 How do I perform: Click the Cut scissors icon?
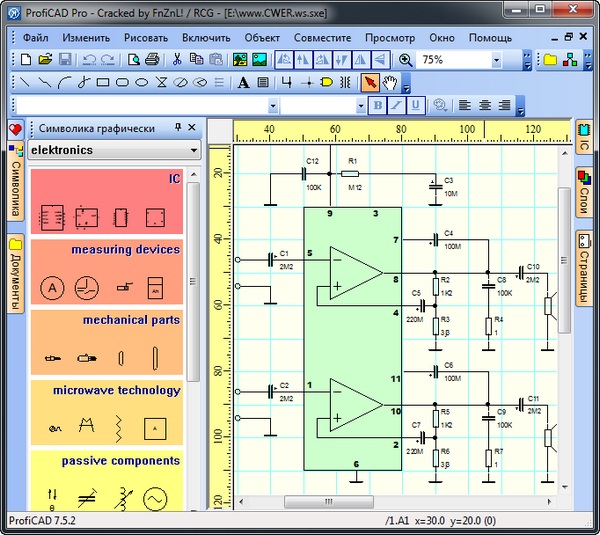[176, 60]
